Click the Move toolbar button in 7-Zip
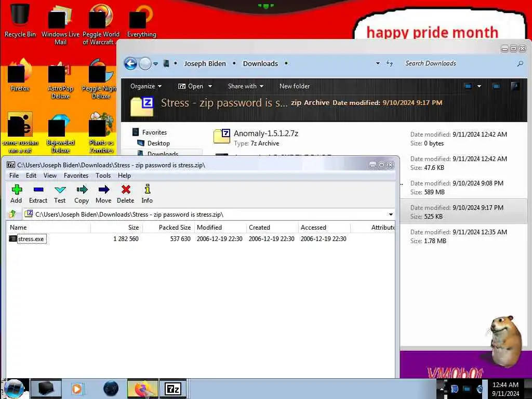Image resolution: width=532 pixels, height=399 pixels. coord(103,194)
